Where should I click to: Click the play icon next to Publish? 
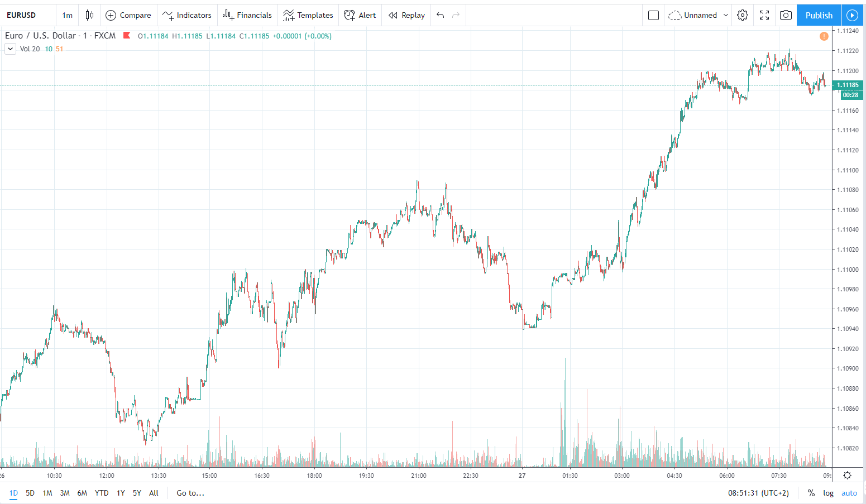tap(852, 15)
